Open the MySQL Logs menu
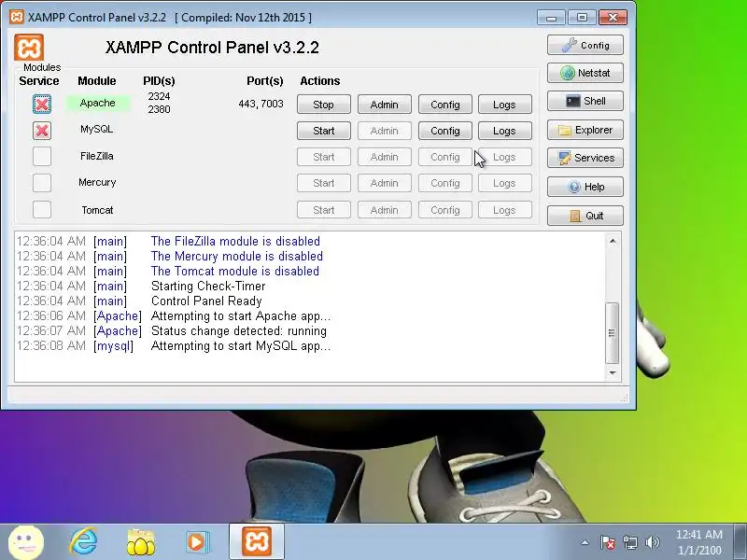 point(504,131)
